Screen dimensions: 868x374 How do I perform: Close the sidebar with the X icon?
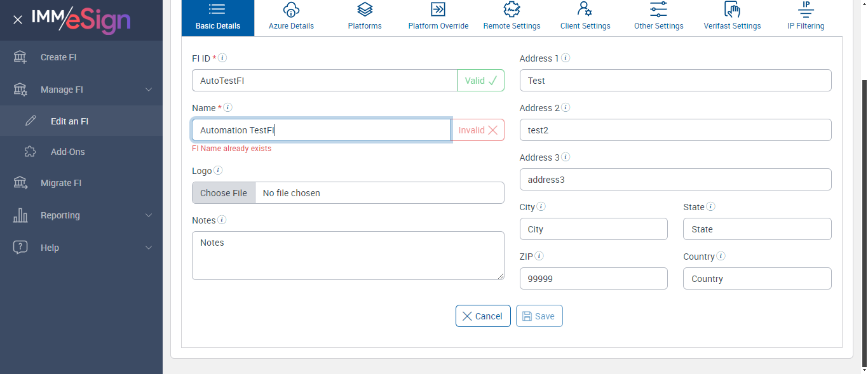(x=18, y=20)
